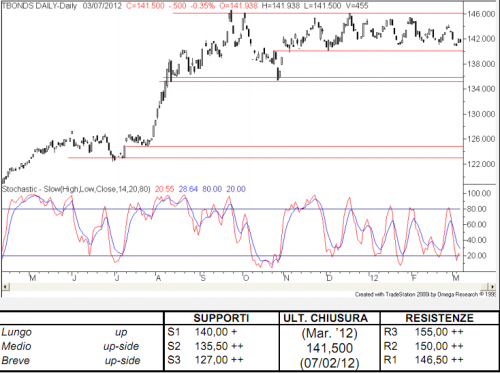Viewport: 500px width, 373px height.
Task: Click the 142.000 price axis label
Action: 481,39
